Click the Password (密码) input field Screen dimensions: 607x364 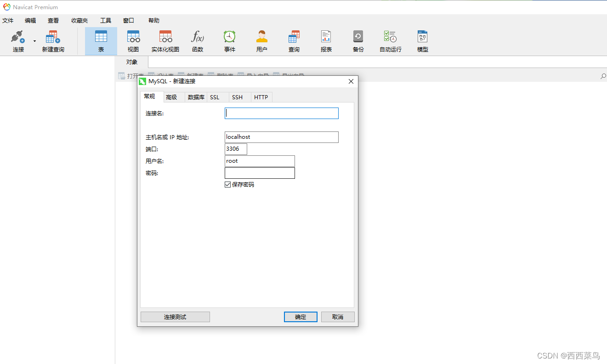[x=260, y=173]
